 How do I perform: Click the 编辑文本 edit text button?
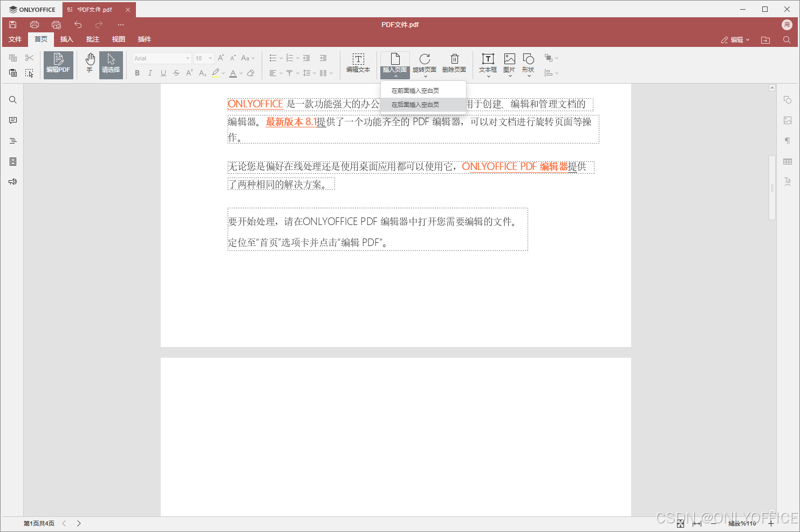tap(358, 63)
